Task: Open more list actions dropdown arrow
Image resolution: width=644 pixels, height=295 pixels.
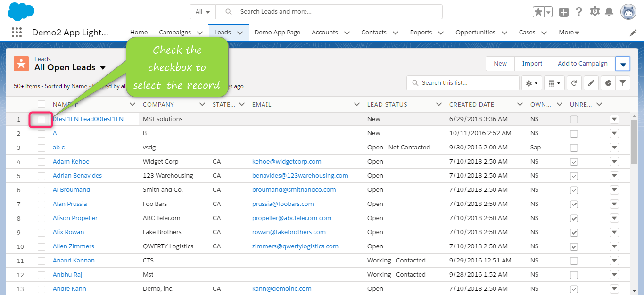Action: pyautogui.click(x=623, y=64)
